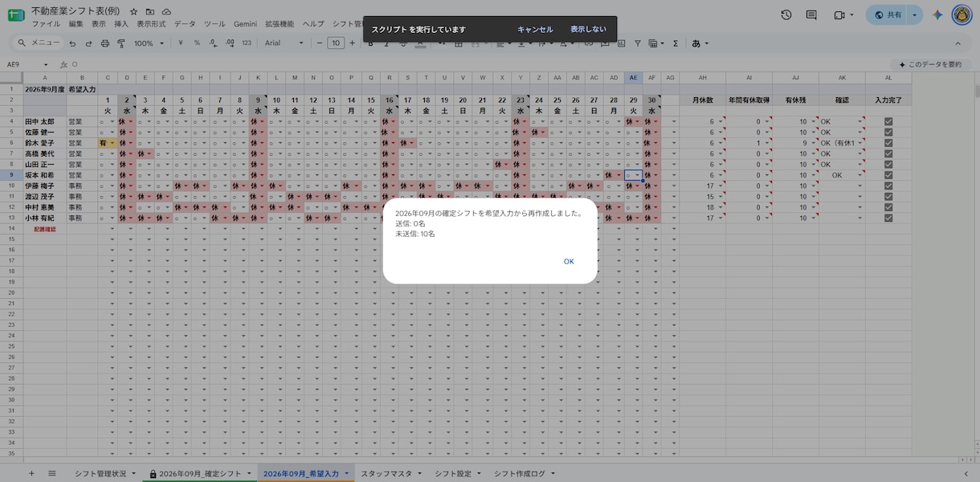Open the 拡張機能 menu

280,24
